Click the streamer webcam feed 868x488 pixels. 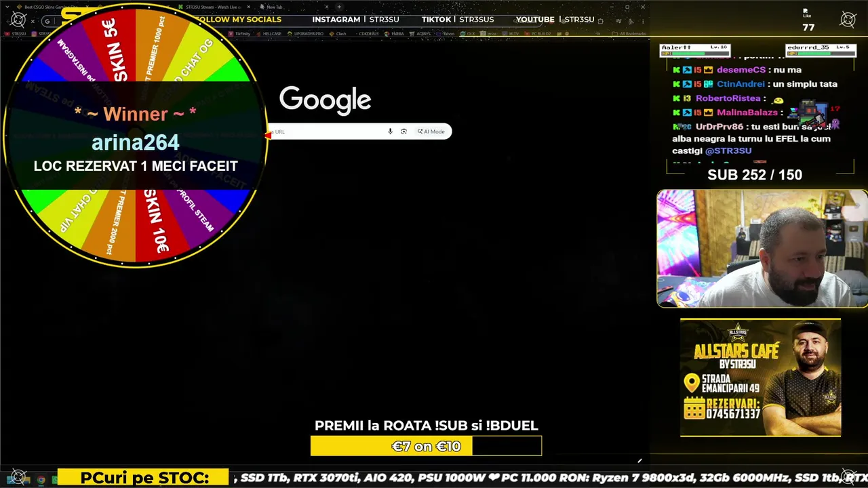point(762,248)
